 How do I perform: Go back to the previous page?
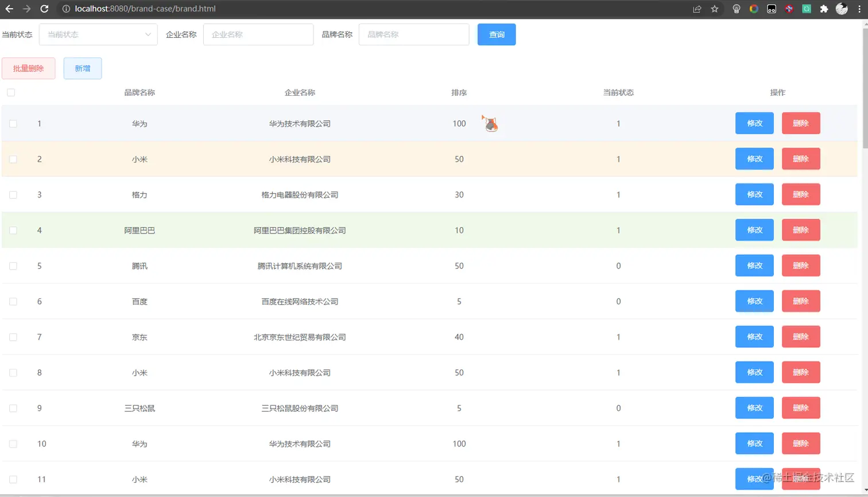pos(9,9)
